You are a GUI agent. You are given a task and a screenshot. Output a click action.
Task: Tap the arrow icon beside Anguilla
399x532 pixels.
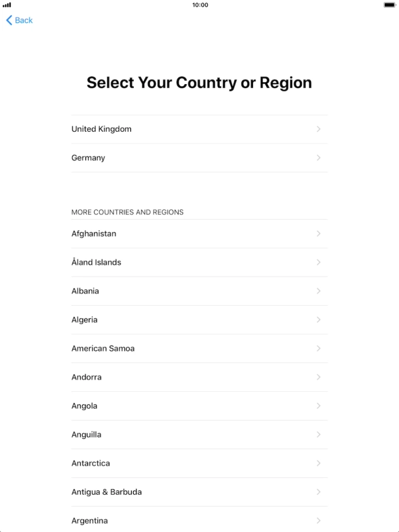(318, 434)
